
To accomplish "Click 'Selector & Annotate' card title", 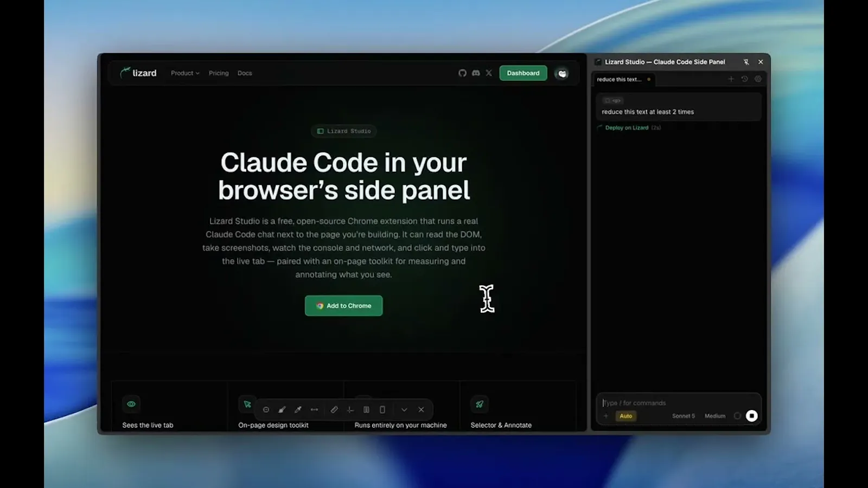I will coord(501,425).
